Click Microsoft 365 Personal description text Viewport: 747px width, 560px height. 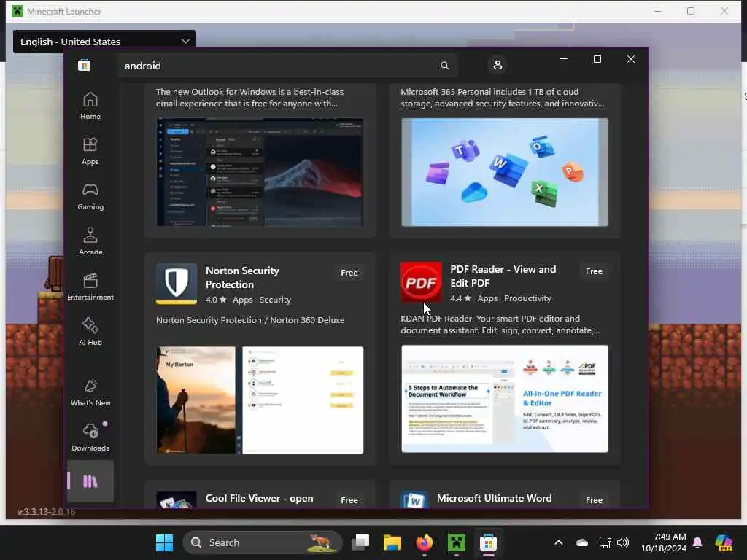(x=502, y=98)
